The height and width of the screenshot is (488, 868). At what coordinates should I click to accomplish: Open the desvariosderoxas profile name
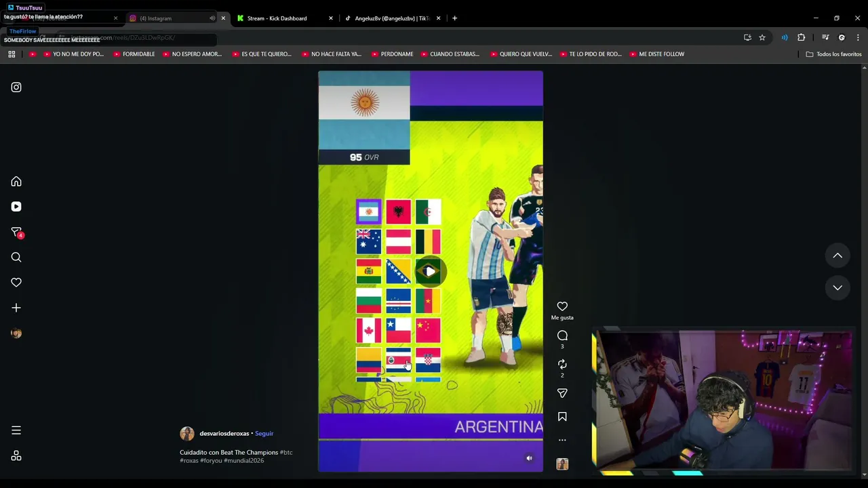224,434
